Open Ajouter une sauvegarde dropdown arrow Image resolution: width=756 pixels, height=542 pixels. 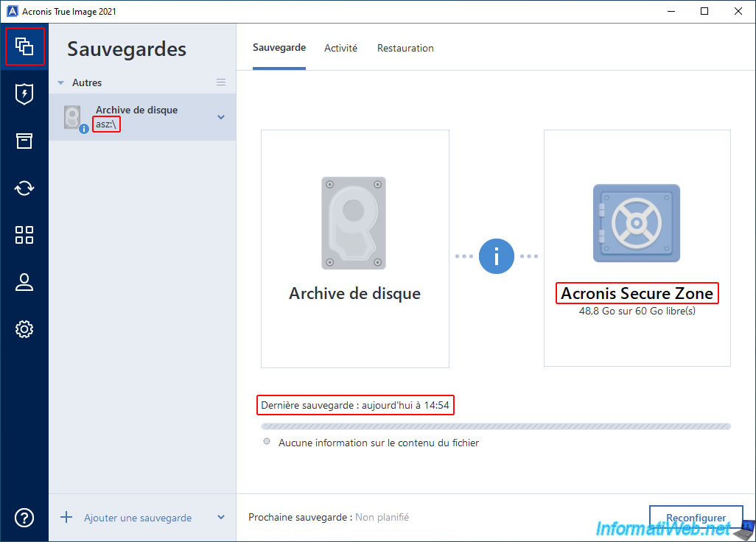pos(221,518)
